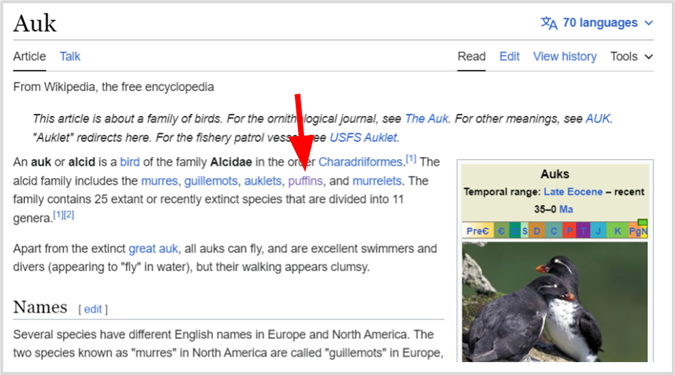Click the Auks infobox title
Screen dimensions: 675x375
click(x=555, y=174)
